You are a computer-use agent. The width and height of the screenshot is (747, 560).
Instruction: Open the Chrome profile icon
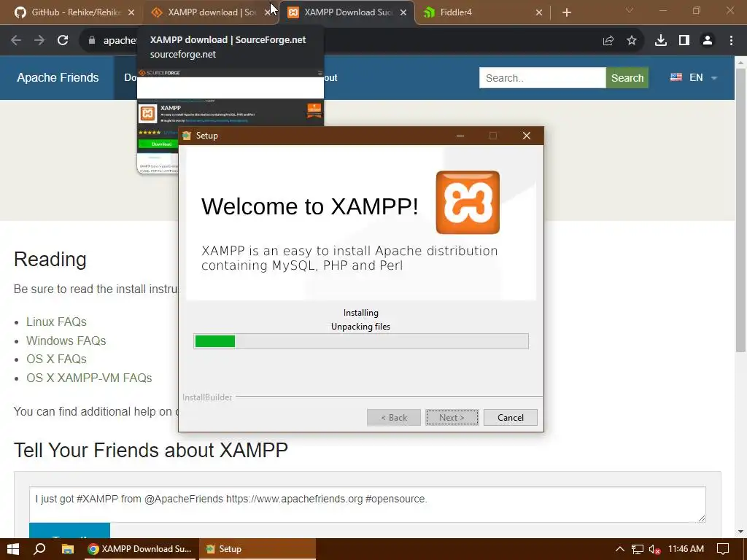click(708, 41)
